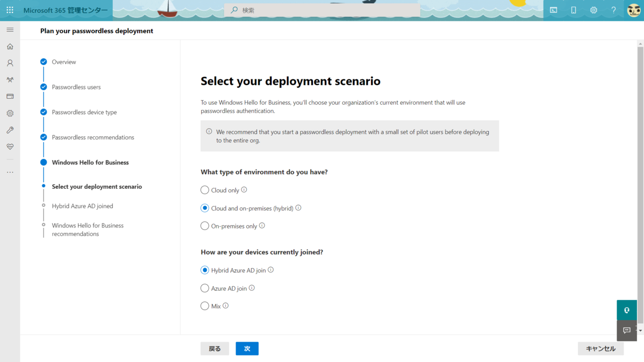Click the 次 next button
This screenshot has height=362, width=644.
tap(247, 349)
